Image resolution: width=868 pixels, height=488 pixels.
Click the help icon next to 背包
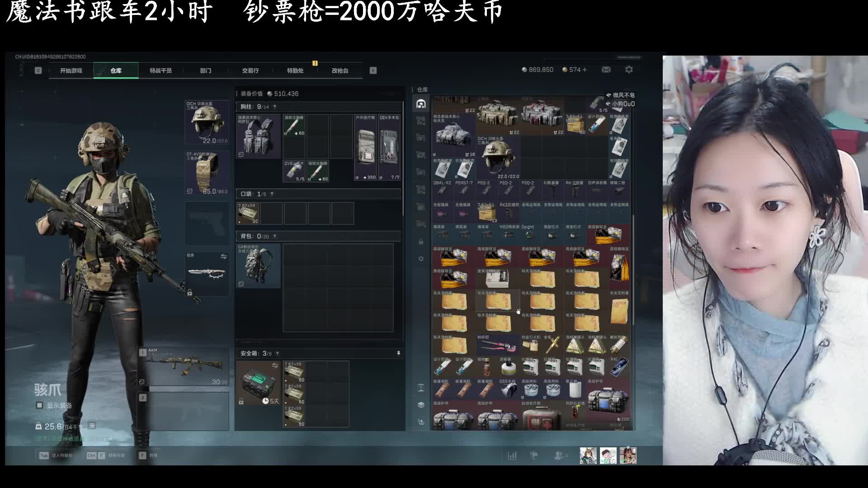[x=274, y=236]
